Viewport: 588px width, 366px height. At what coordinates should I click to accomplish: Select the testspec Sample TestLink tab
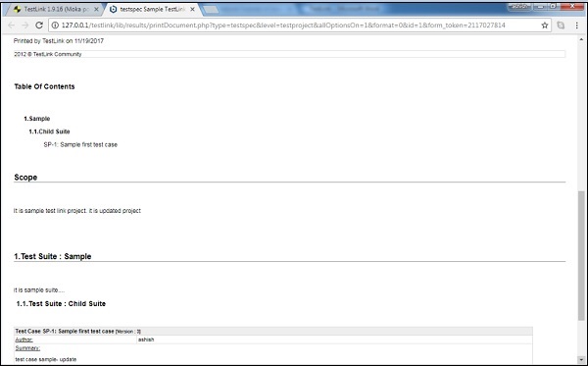point(152,10)
